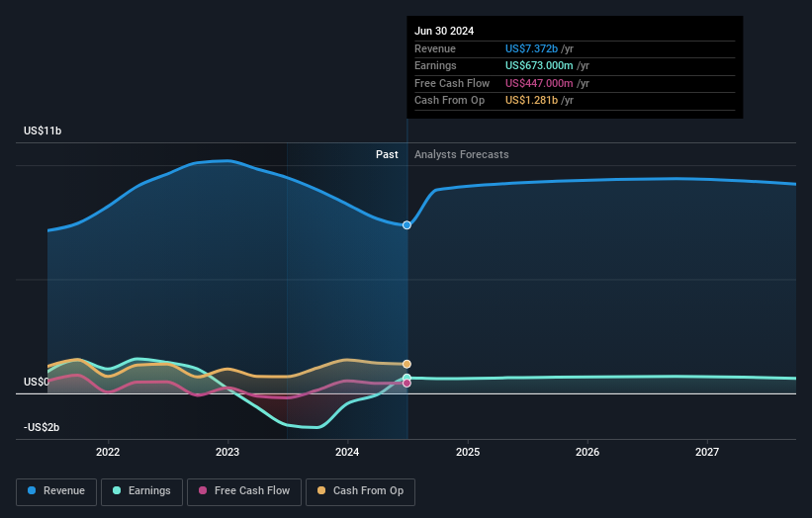812x518 pixels.
Task: Click the Jun 30 2024 tooltip date
Action: pos(444,31)
